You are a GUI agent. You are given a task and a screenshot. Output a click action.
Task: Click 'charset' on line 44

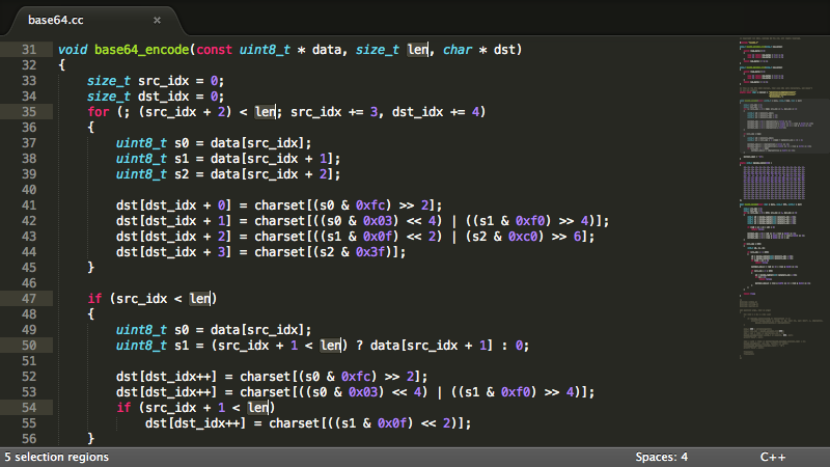coord(279,252)
